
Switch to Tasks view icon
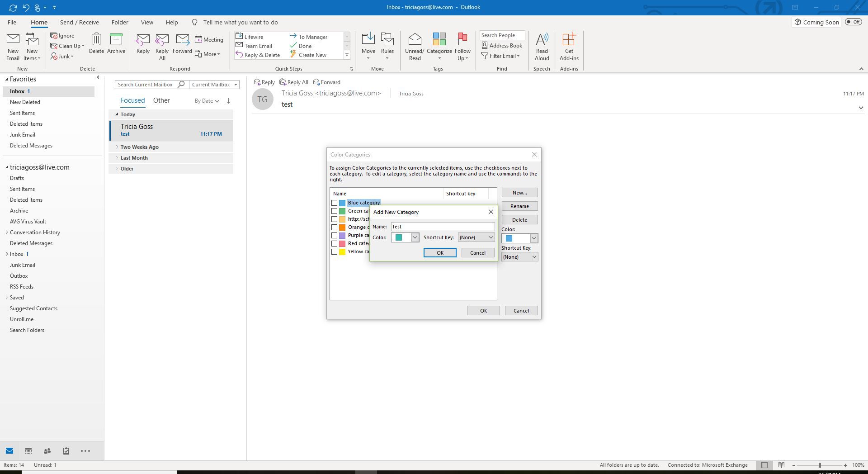(x=66, y=451)
